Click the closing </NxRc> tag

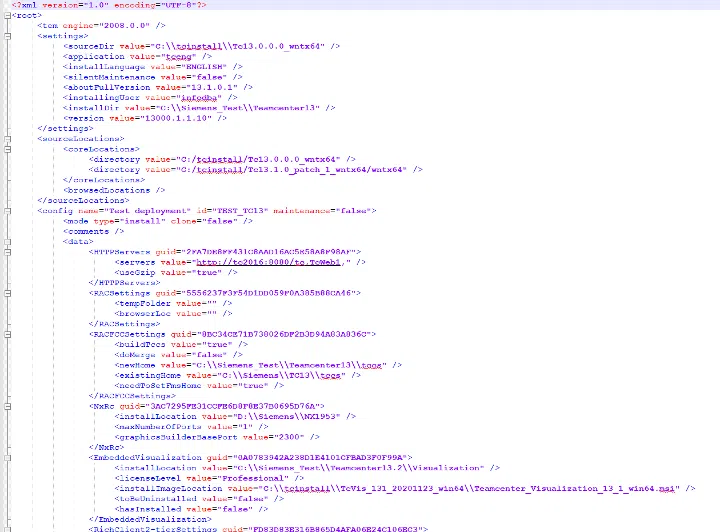107,447
